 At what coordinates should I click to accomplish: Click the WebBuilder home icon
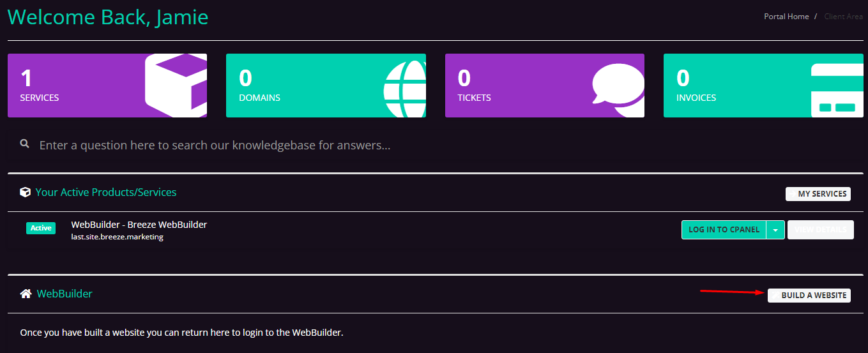[26, 294]
